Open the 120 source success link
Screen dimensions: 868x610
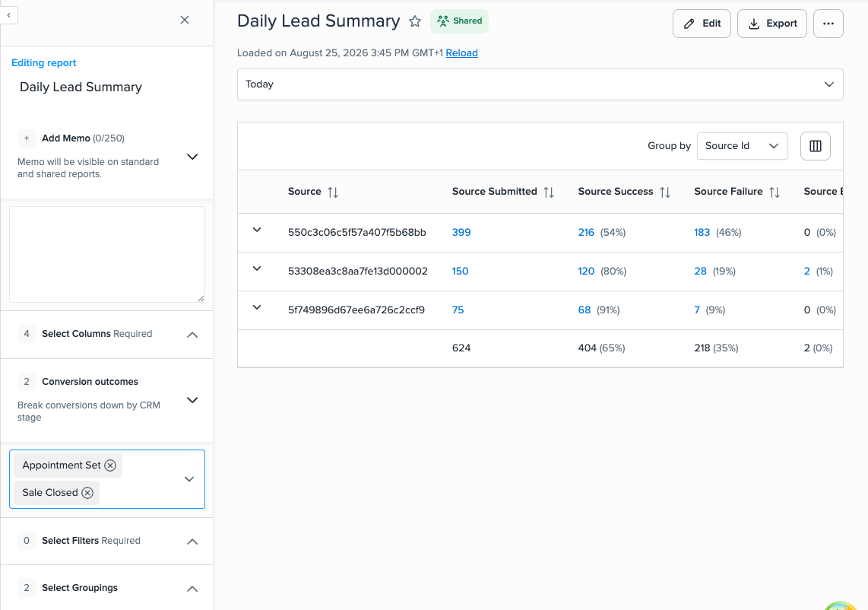coord(586,272)
